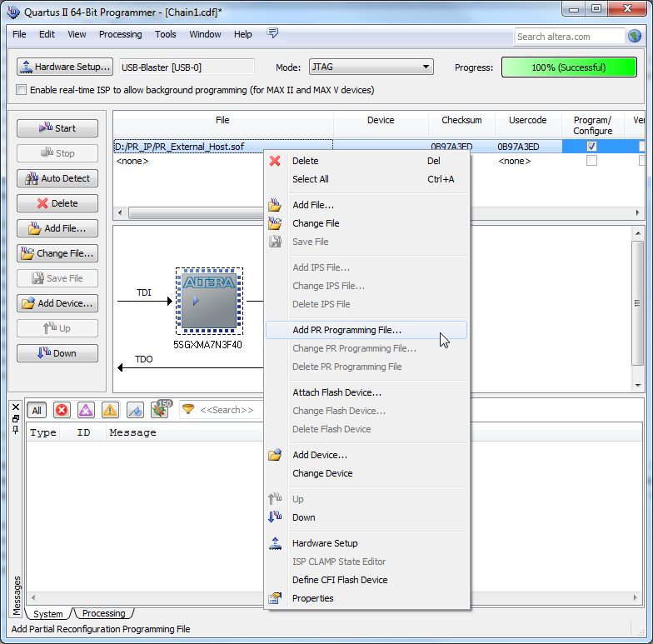This screenshot has height=644, width=653.
Task: Click the feedback speech bubble icon
Action: click(272, 33)
